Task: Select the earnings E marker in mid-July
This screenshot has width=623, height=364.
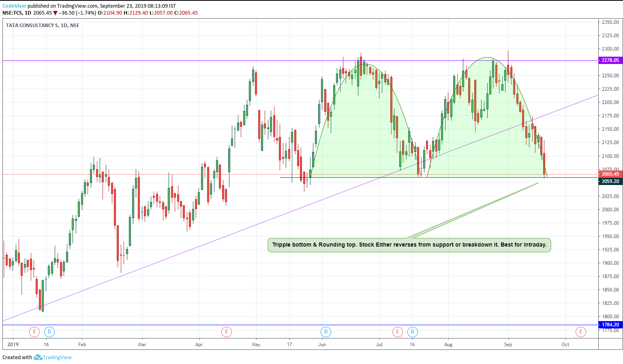Action: click(x=398, y=332)
